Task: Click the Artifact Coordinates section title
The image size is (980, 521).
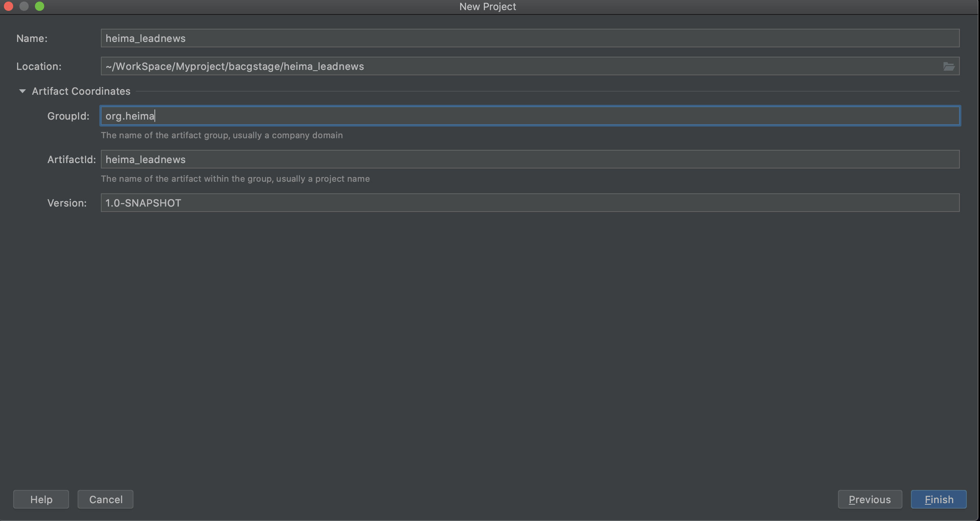Action: click(81, 91)
